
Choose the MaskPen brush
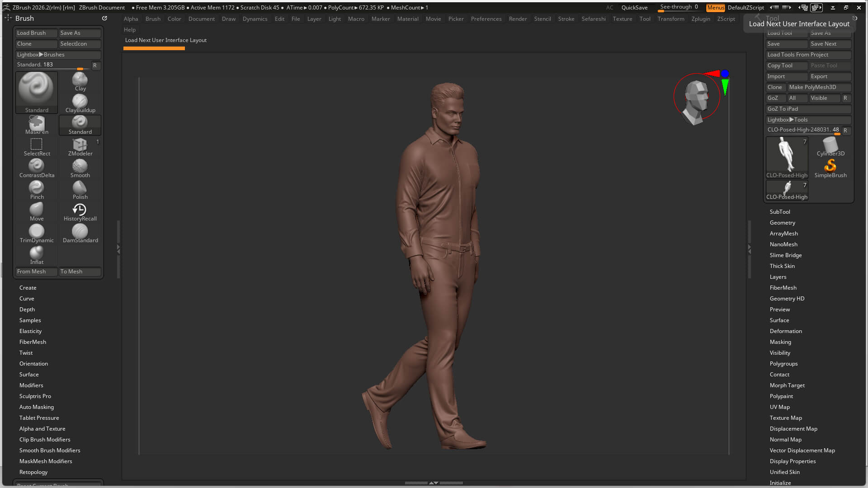coord(37,125)
